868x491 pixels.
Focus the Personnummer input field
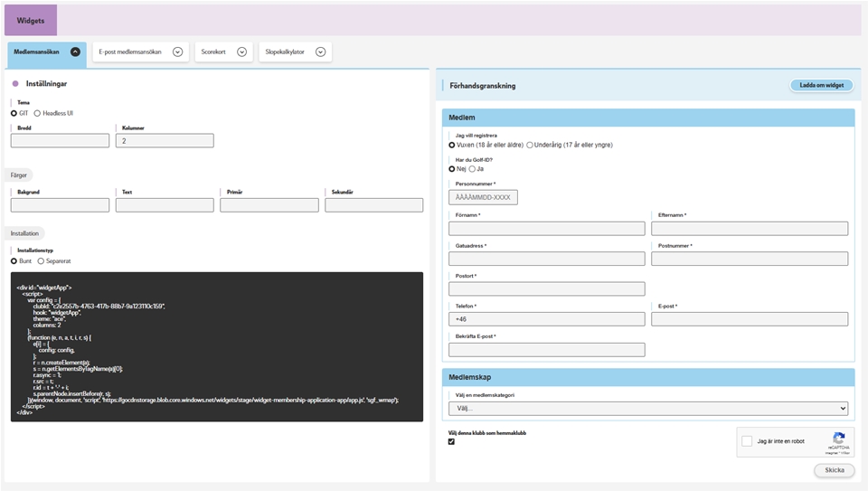483,197
